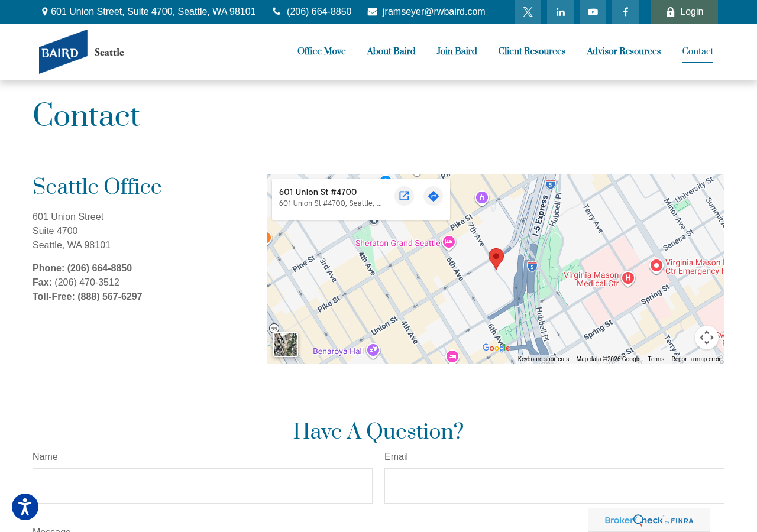Open the X (Twitter) social icon
This screenshot has width=757, height=532.
click(528, 12)
